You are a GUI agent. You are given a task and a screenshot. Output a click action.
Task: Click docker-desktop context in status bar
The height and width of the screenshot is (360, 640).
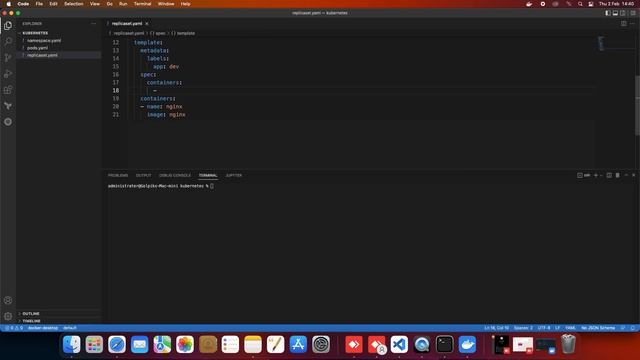(43, 328)
